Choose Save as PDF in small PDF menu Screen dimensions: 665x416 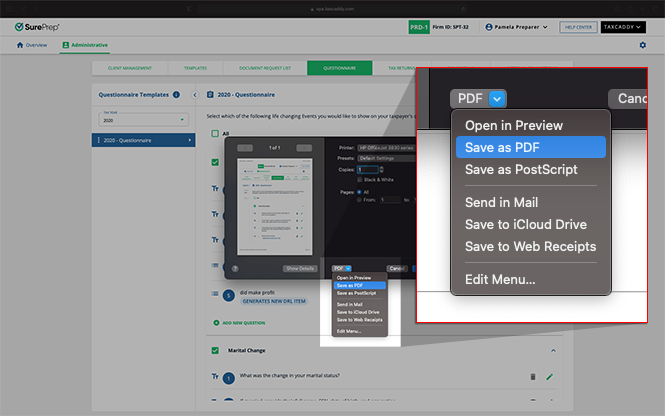tap(360, 285)
